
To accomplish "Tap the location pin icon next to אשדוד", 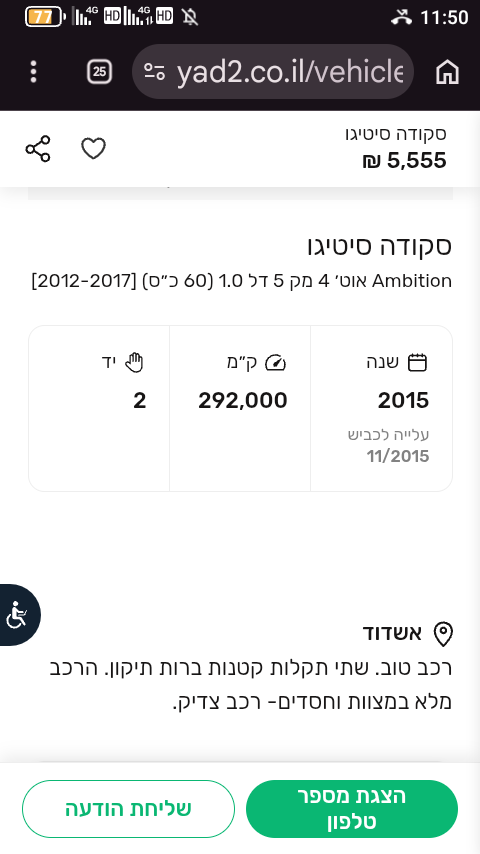I will 443,635.
